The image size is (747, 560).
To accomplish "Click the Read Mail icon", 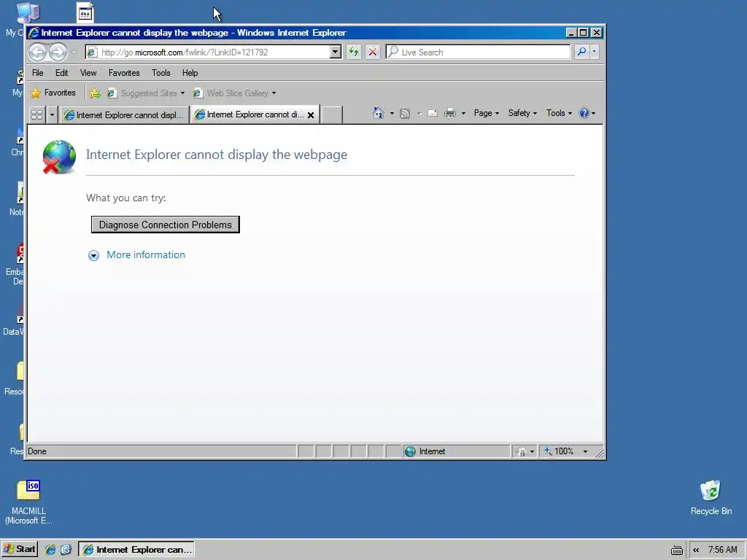I will (433, 113).
